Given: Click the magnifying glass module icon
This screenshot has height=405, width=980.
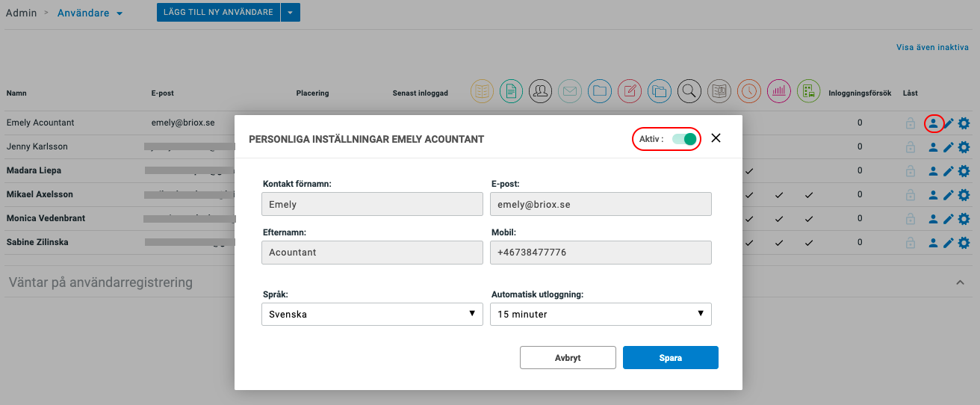Looking at the screenshot, I should [x=690, y=91].
